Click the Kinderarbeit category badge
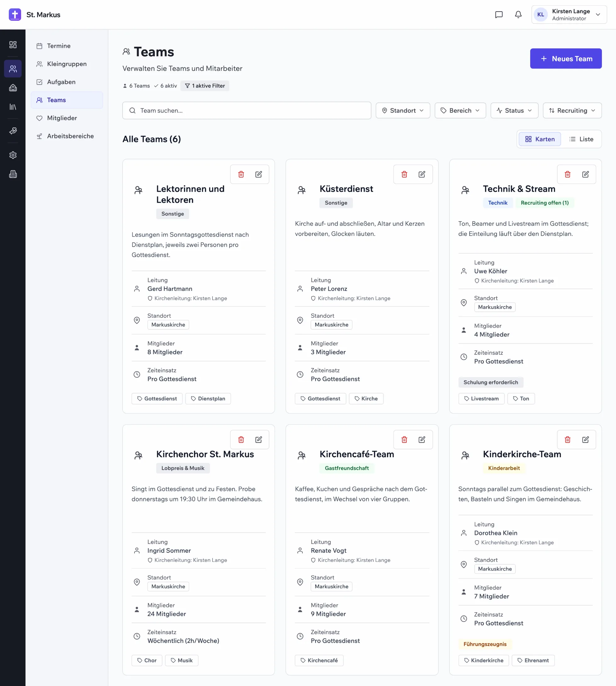 coord(503,468)
